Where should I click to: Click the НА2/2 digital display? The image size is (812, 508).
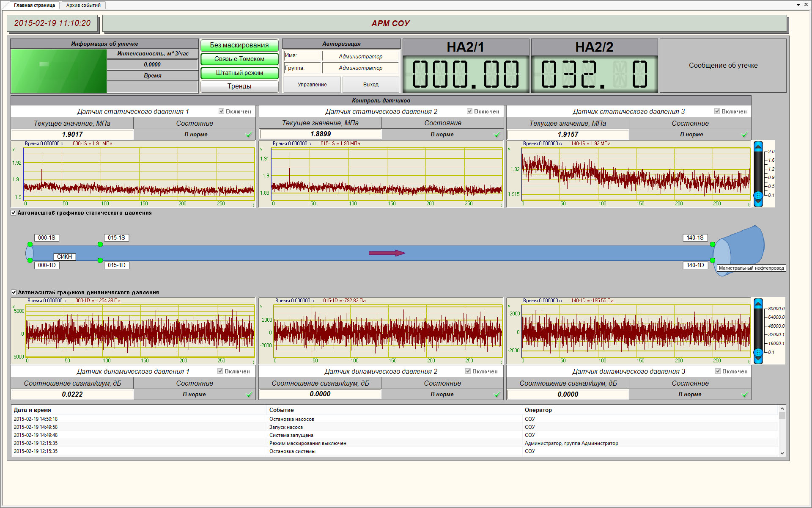point(594,74)
